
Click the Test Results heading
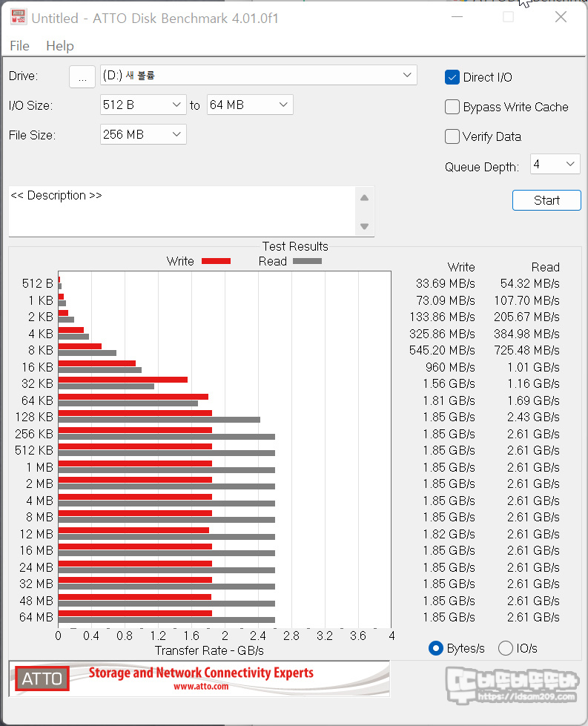click(295, 246)
